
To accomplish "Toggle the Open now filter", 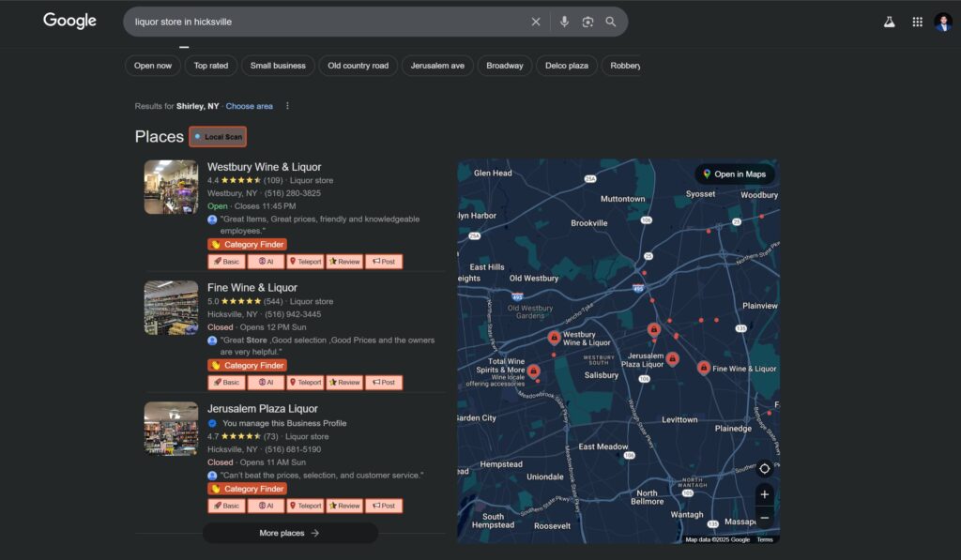I will point(153,66).
